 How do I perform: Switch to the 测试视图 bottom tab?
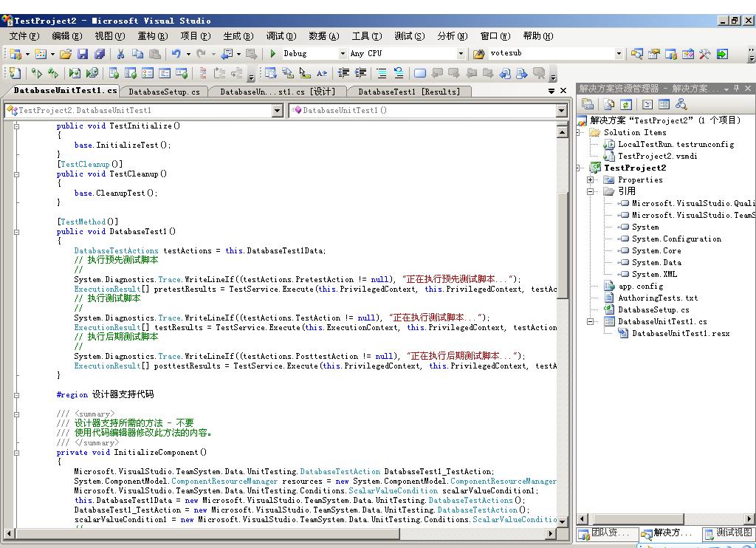(x=729, y=532)
